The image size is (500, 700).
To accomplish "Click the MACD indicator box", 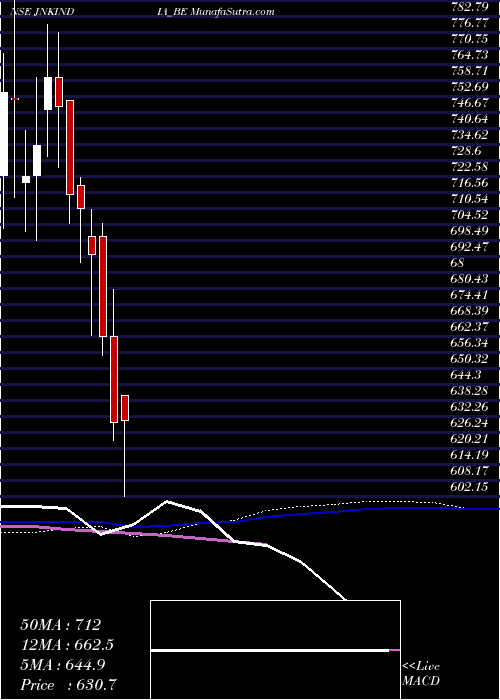I will [275, 650].
